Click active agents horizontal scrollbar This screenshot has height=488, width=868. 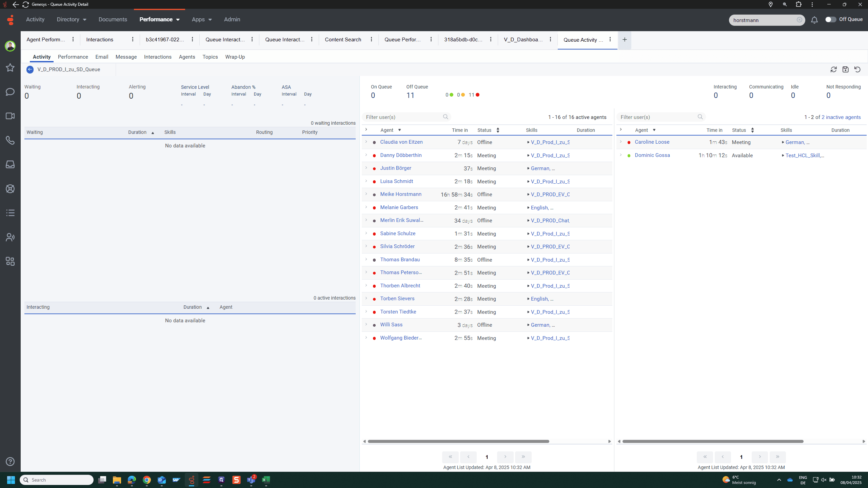pos(458,441)
